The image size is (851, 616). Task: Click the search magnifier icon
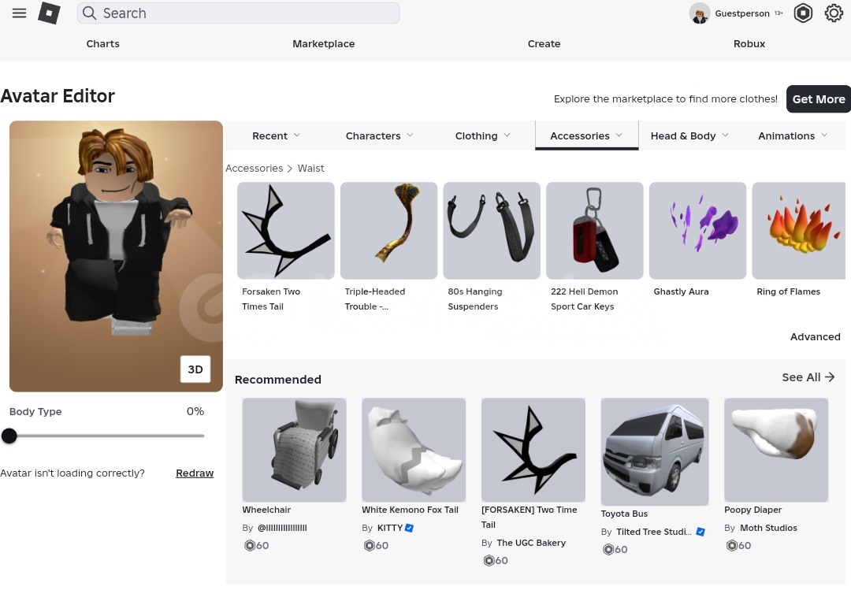(90, 13)
